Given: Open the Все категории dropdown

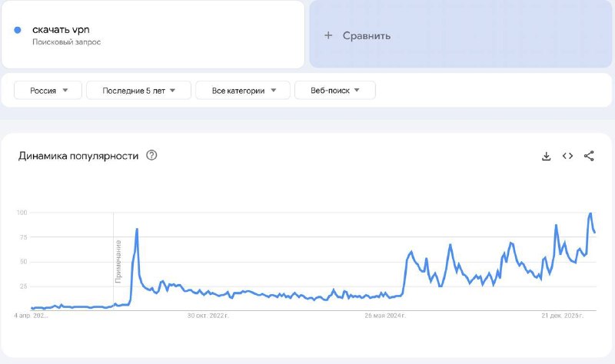Looking at the screenshot, I should pos(243,91).
